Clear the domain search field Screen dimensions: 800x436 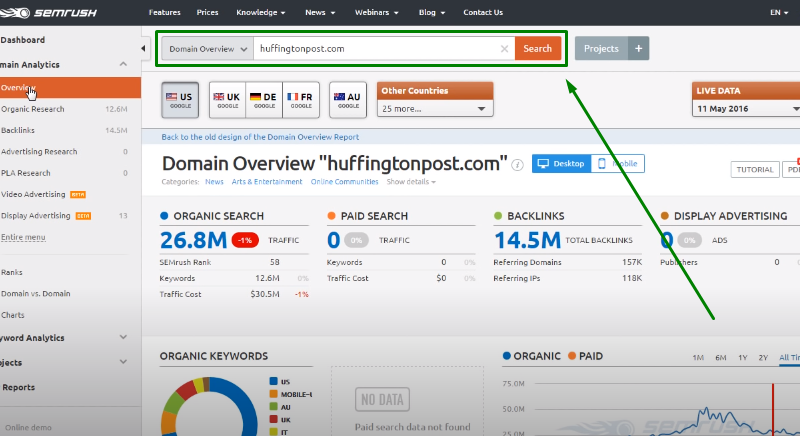pos(504,49)
